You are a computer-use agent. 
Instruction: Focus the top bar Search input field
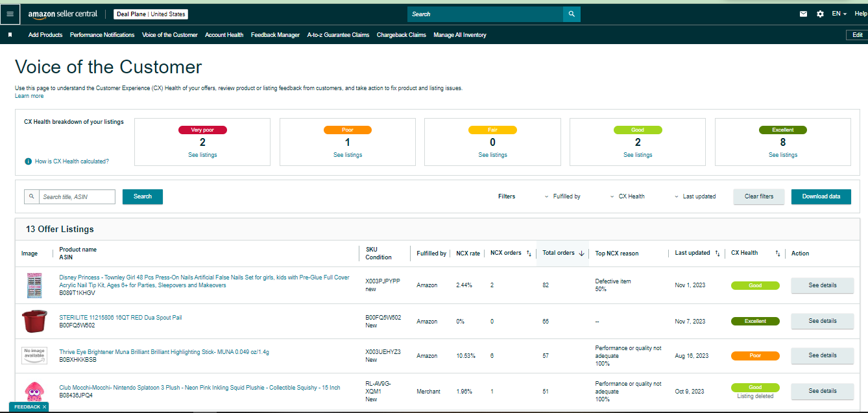coord(485,14)
